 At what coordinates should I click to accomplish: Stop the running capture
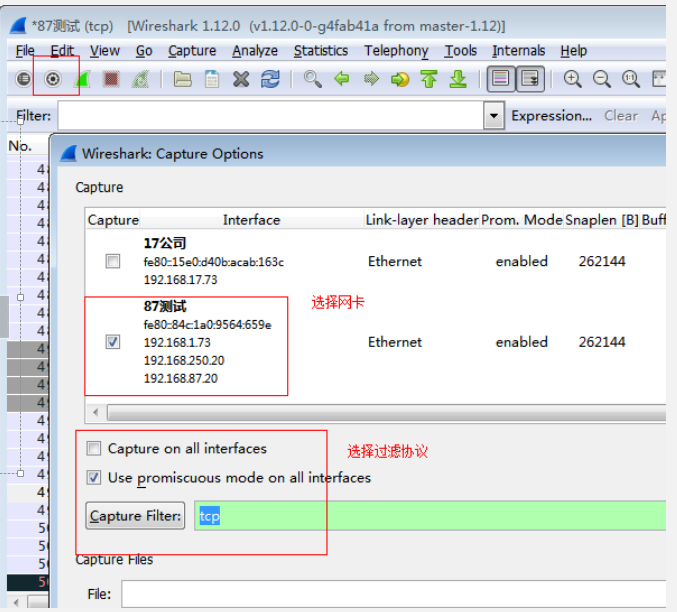pos(111,79)
